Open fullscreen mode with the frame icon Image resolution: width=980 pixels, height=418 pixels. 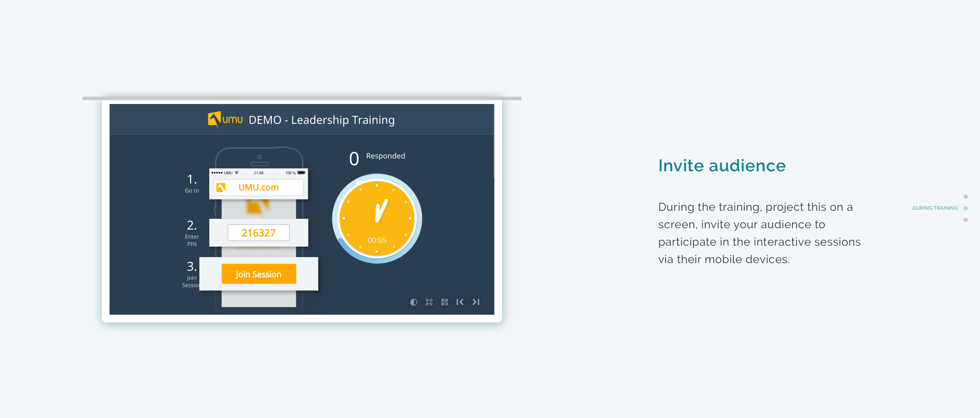click(x=429, y=302)
